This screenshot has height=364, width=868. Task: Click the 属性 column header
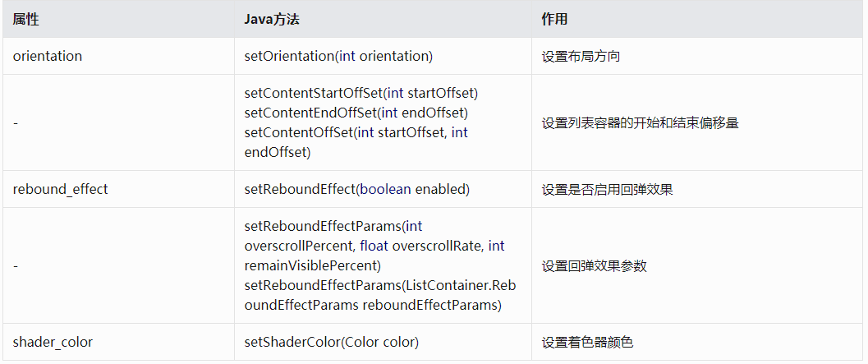(x=26, y=19)
